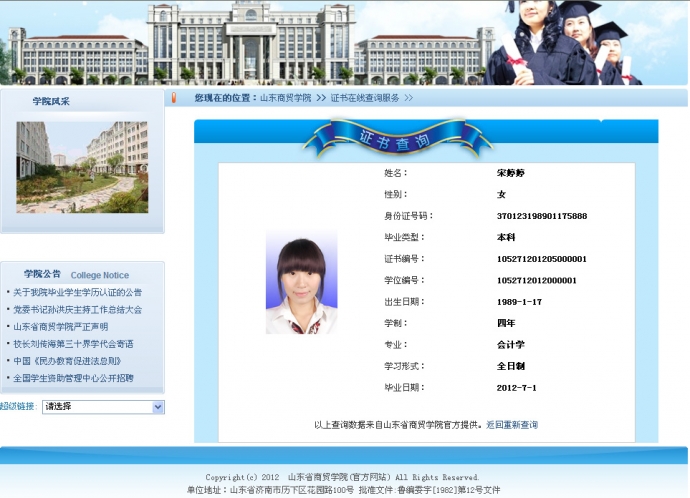The width and height of the screenshot is (690, 498).
Task: Select graduation date 2012-7-1
Action: [x=517, y=388]
